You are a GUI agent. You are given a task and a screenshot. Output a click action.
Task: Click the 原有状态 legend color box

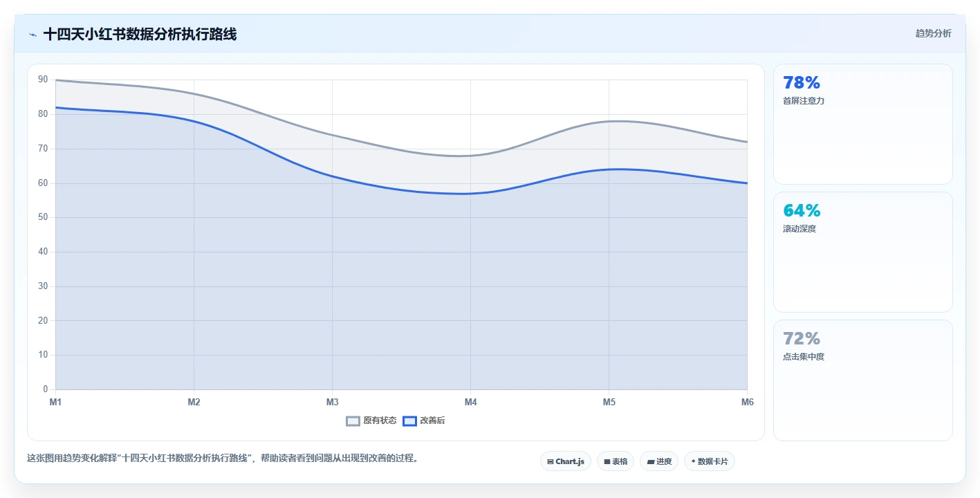[x=353, y=421]
